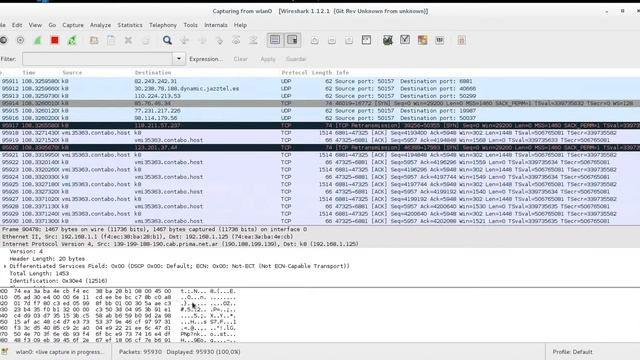
Task: Toggle packet list colorization
Action: [275, 40]
